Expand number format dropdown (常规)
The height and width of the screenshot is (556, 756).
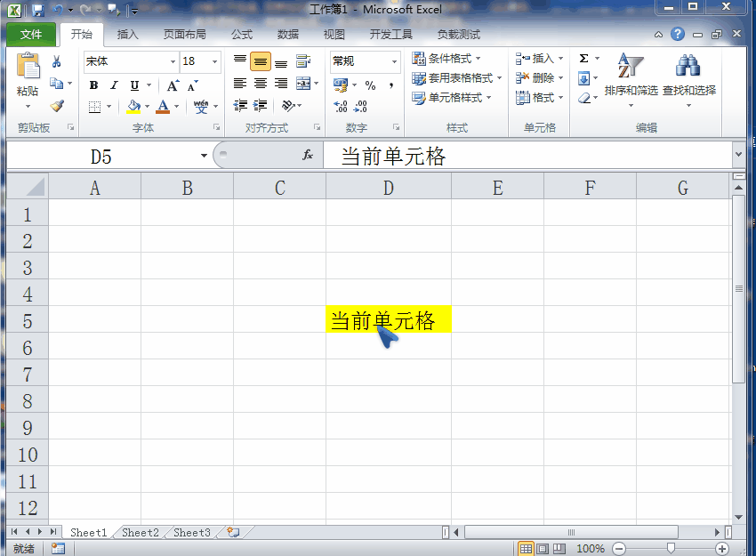pyautogui.click(x=394, y=61)
